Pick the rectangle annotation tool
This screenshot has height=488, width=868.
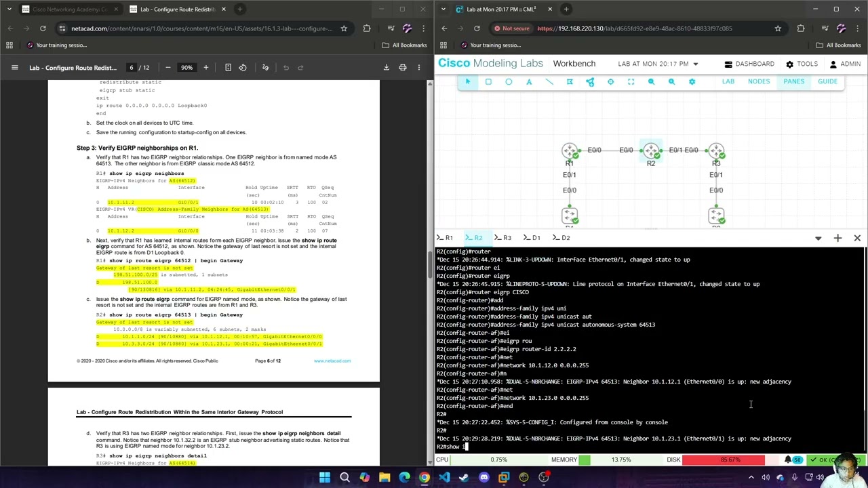(488, 81)
